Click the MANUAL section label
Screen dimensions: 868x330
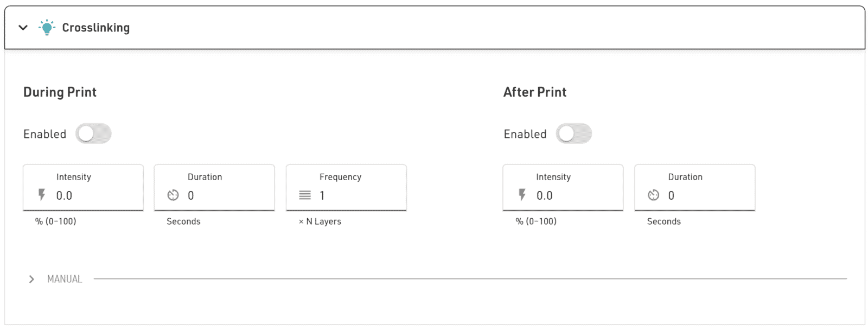(65, 279)
